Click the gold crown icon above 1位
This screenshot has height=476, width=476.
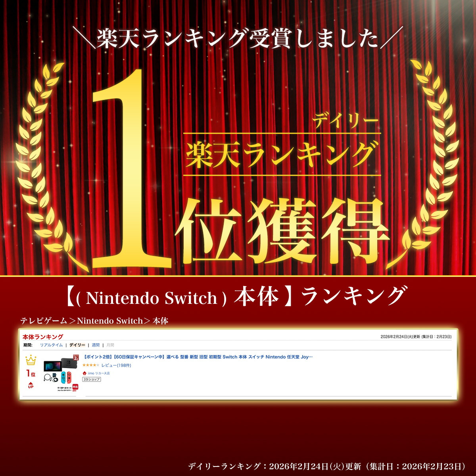point(31,361)
